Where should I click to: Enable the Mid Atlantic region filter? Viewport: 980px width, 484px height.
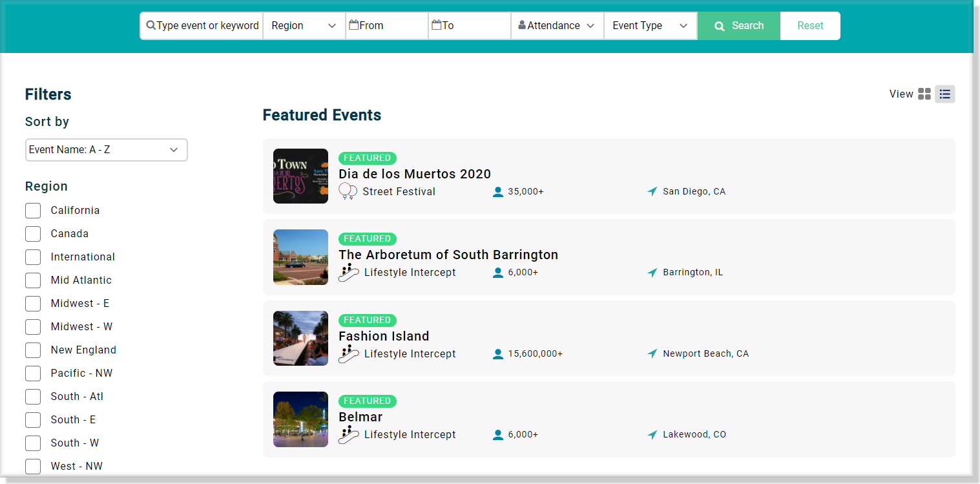[33, 280]
